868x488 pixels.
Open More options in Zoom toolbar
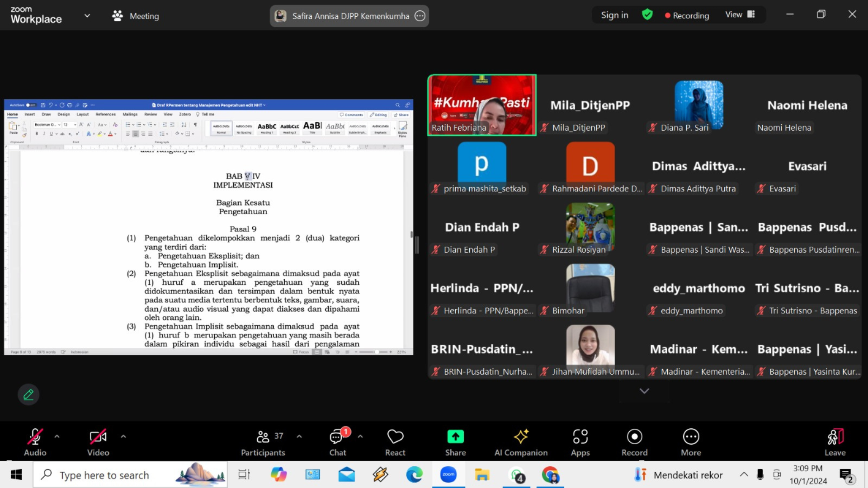[x=691, y=442]
